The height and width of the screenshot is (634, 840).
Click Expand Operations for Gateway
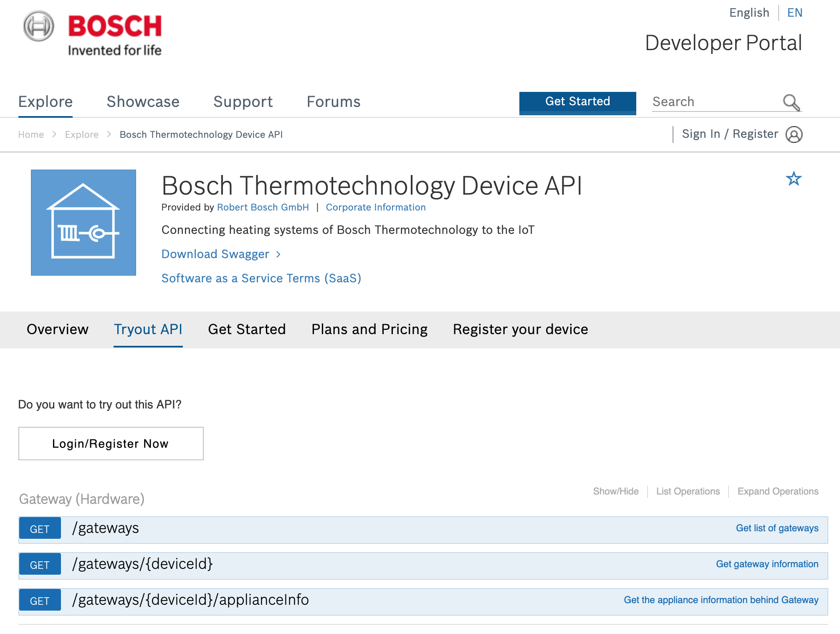click(777, 492)
